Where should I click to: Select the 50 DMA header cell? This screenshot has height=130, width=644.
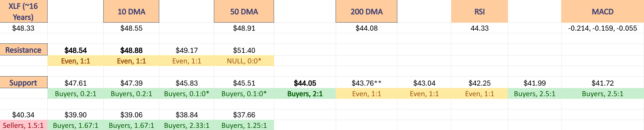pos(244,11)
